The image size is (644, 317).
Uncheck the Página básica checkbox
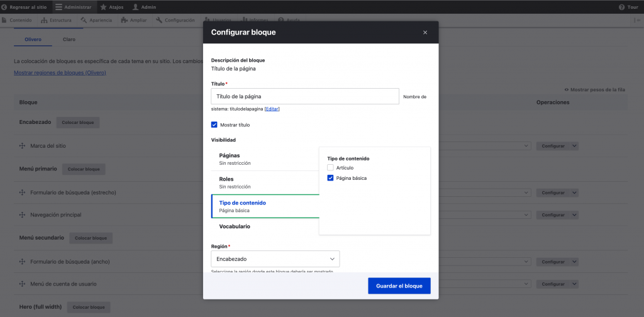coord(330,178)
